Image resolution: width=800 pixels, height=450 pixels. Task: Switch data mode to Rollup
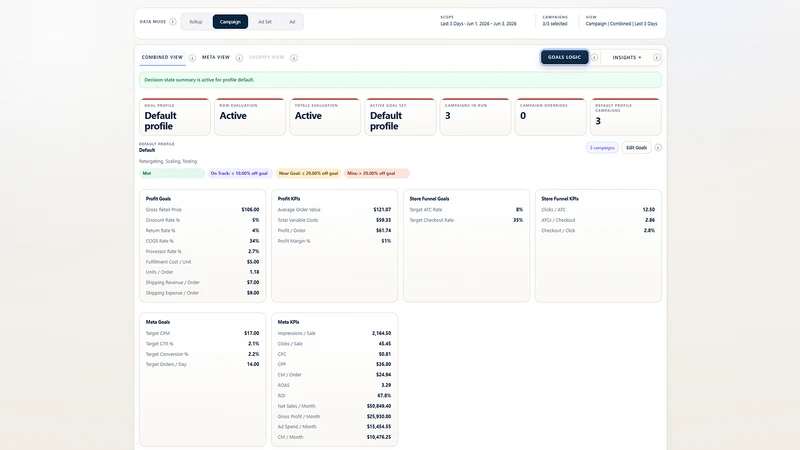tap(196, 21)
